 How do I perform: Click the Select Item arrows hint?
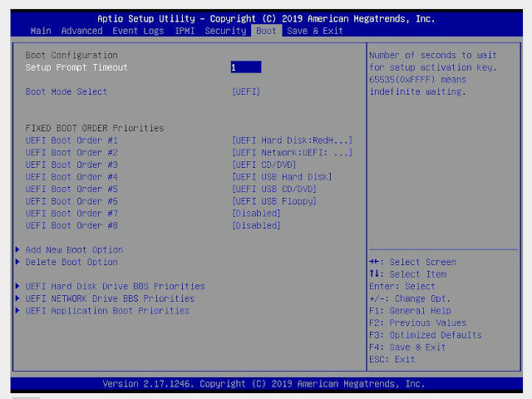tap(408, 274)
